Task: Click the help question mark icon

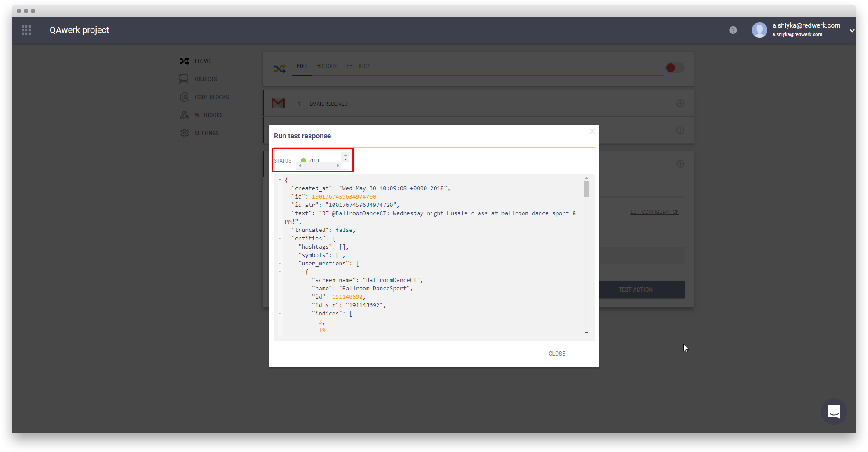Action: coord(733,30)
